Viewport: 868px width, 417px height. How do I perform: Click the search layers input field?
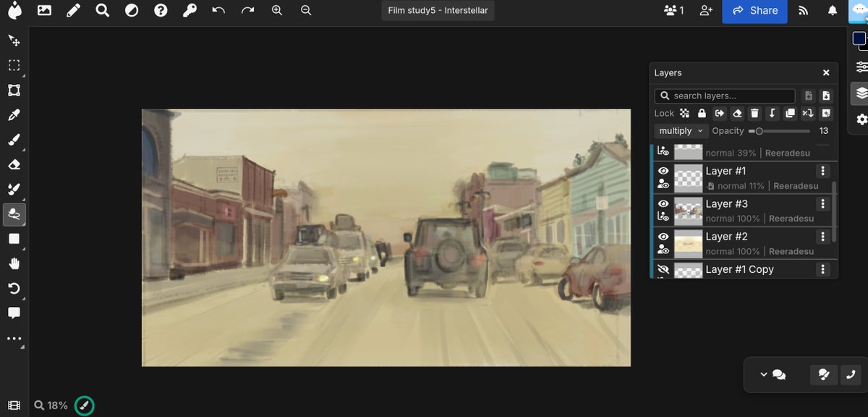point(725,96)
